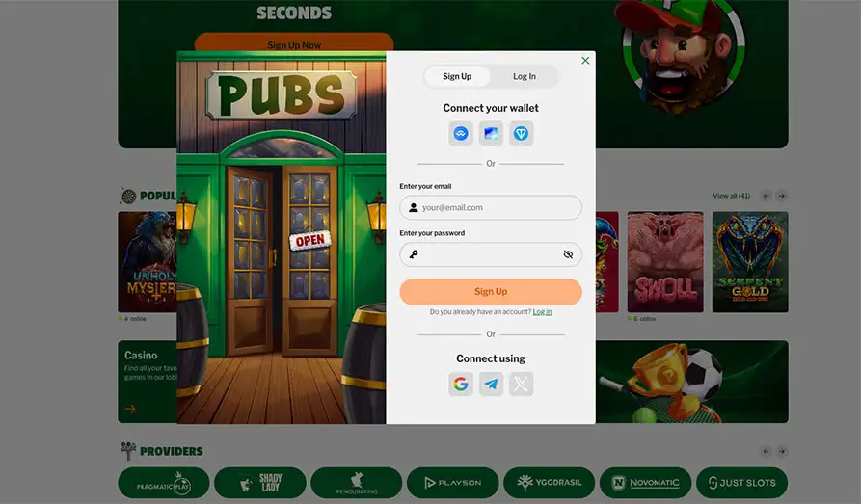Click Sign Up Now on background banner
This screenshot has height=504, width=861.
tap(294, 42)
